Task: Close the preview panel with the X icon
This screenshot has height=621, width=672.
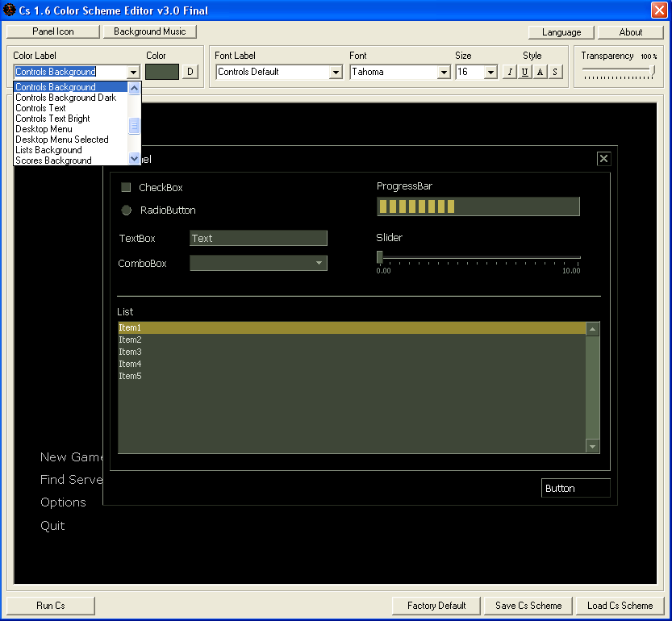Action: click(x=603, y=159)
